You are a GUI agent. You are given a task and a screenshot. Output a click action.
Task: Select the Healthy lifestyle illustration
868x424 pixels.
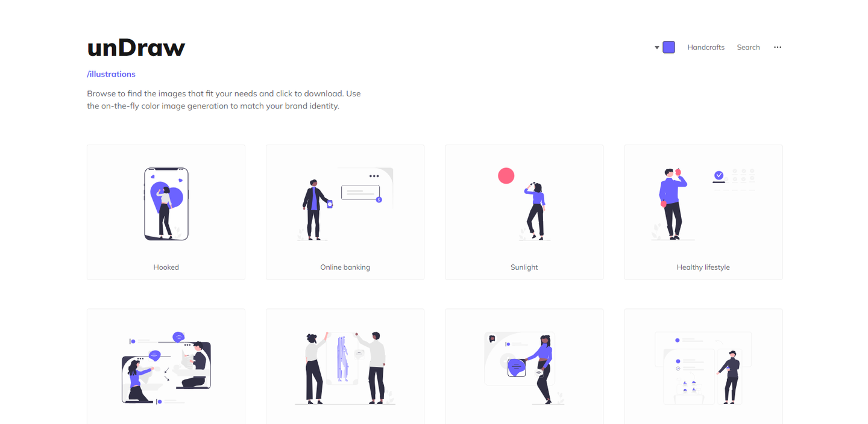pos(703,204)
